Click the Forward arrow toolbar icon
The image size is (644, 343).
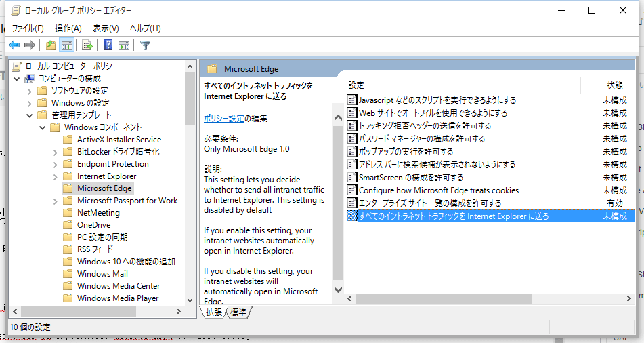30,45
